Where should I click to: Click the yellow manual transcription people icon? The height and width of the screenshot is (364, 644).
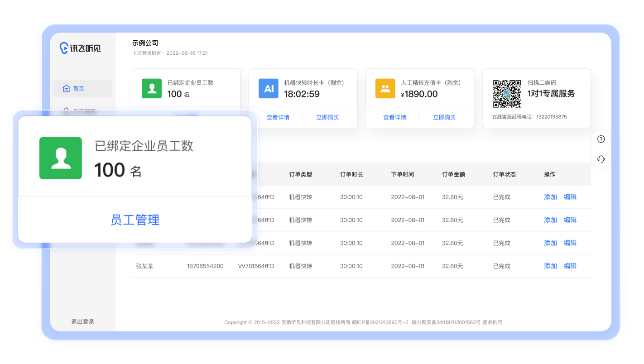385,88
